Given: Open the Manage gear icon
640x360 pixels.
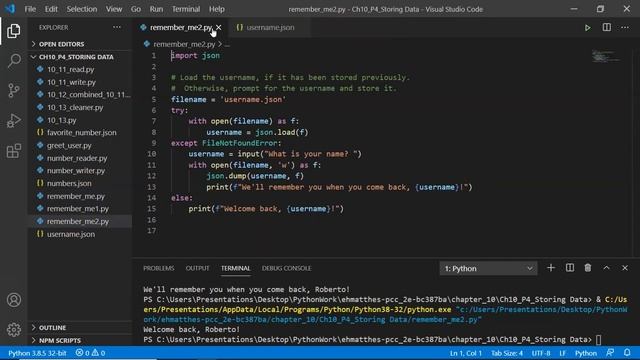Looking at the screenshot, I should (13, 329).
